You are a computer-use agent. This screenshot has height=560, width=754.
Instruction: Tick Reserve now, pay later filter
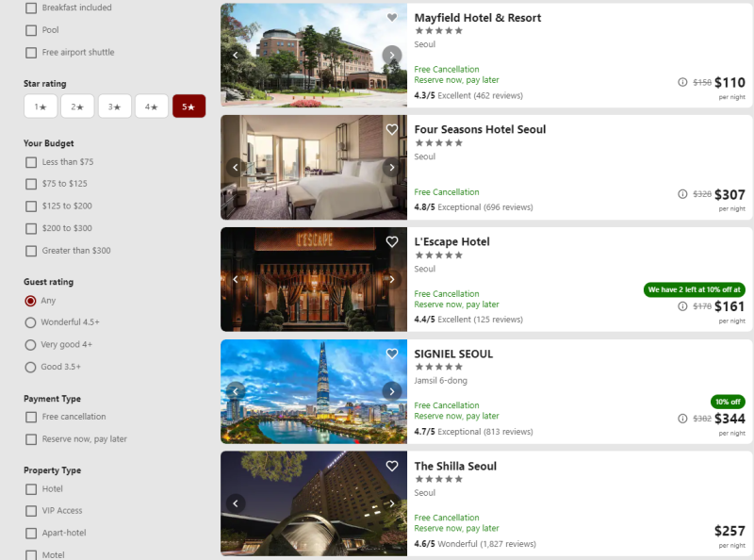pos(31,439)
